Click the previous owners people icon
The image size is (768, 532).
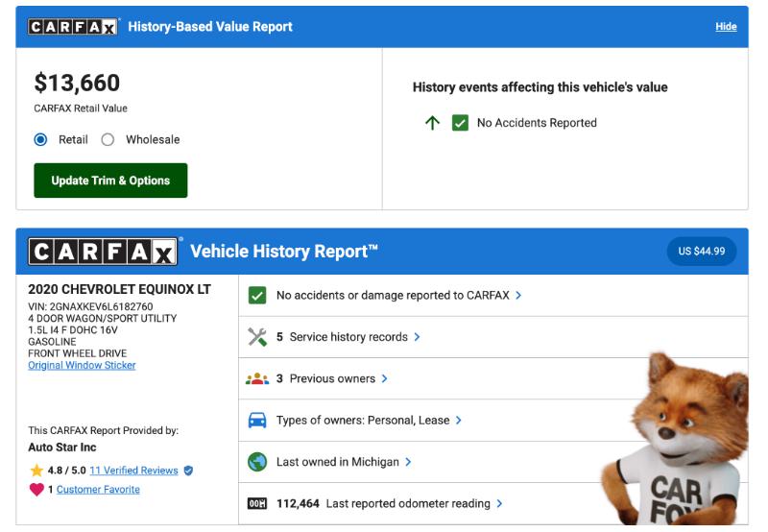[257, 378]
